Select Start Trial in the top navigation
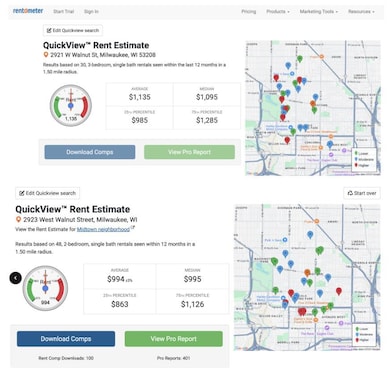Screen dimensions: 390x376 tap(63, 11)
